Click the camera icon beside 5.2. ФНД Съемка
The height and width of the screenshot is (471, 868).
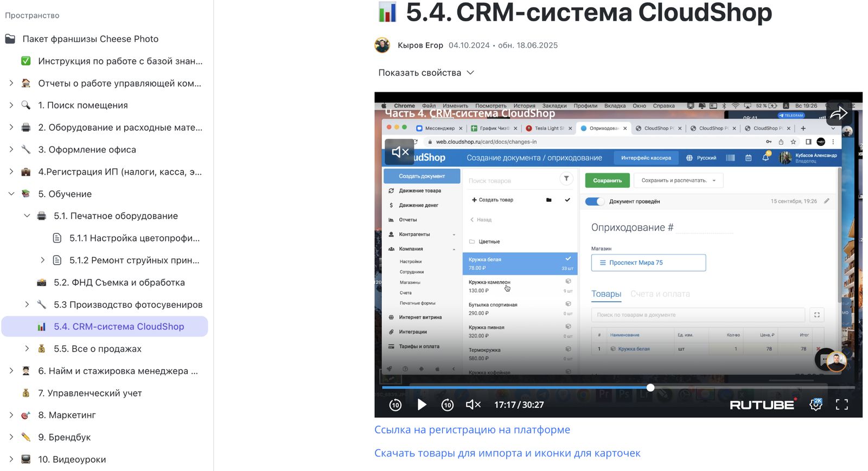pos(41,282)
